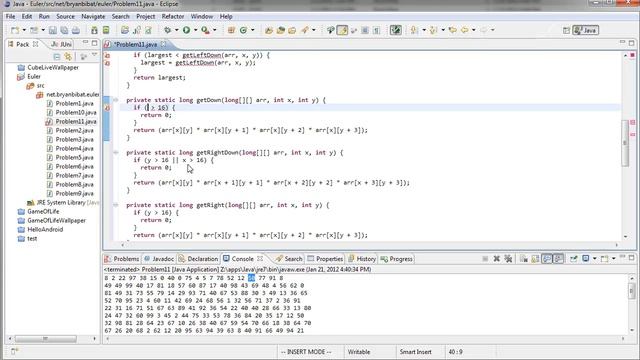Toggle Link with Editor in Package Explorer
Viewport: 640px width, 360px height.
(68, 57)
